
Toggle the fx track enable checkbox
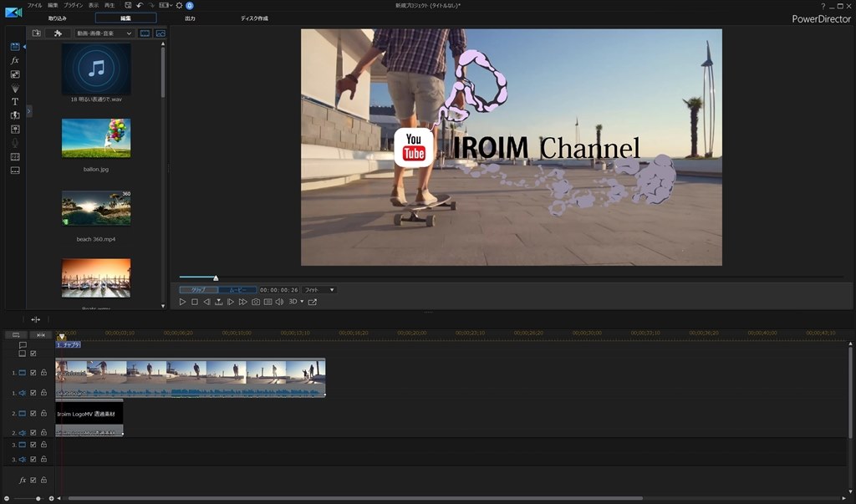pyautogui.click(x=33, y=480)
